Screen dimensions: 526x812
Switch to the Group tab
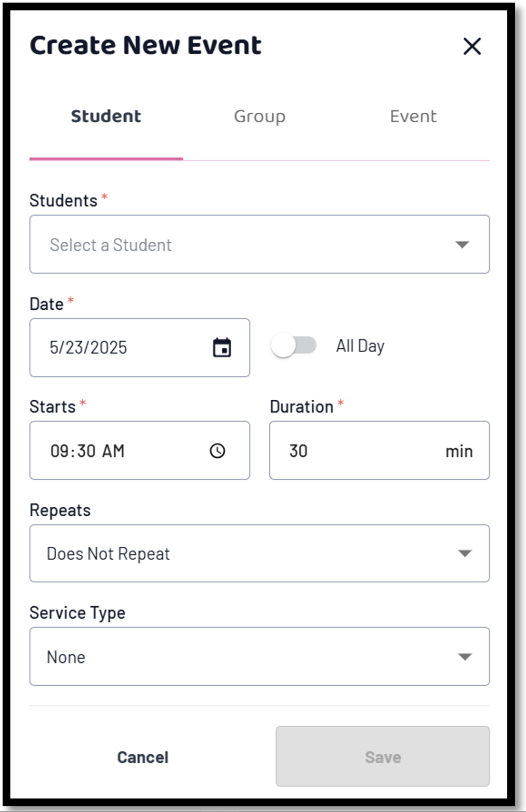point(259,116)
